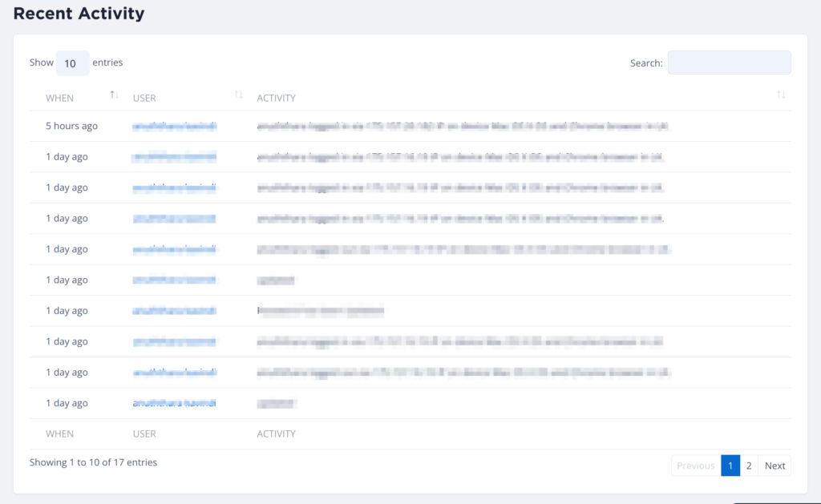Go to page 2 of results
Image resolution: width=821 pixels, height=504 pixels.
point(749,466)
